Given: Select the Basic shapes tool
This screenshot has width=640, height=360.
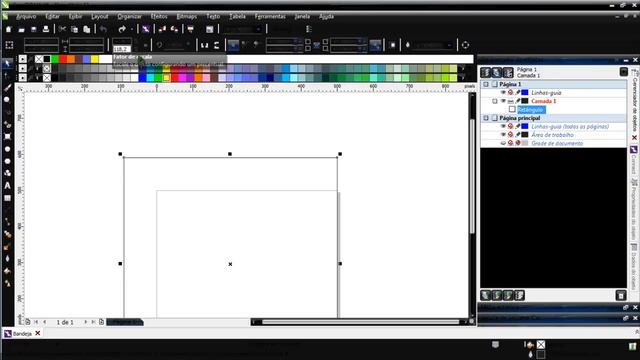Looking at the screenshot, I should pos(7,173).
